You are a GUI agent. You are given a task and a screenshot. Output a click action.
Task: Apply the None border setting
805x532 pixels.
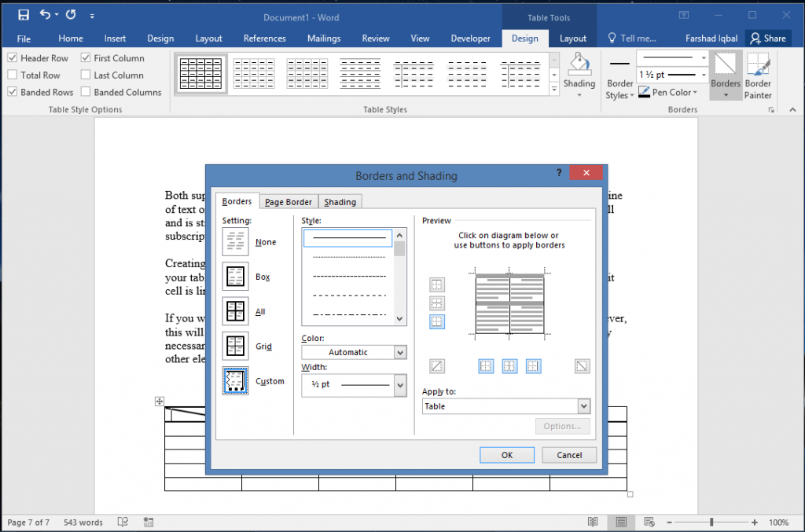[x=234, y=241]
